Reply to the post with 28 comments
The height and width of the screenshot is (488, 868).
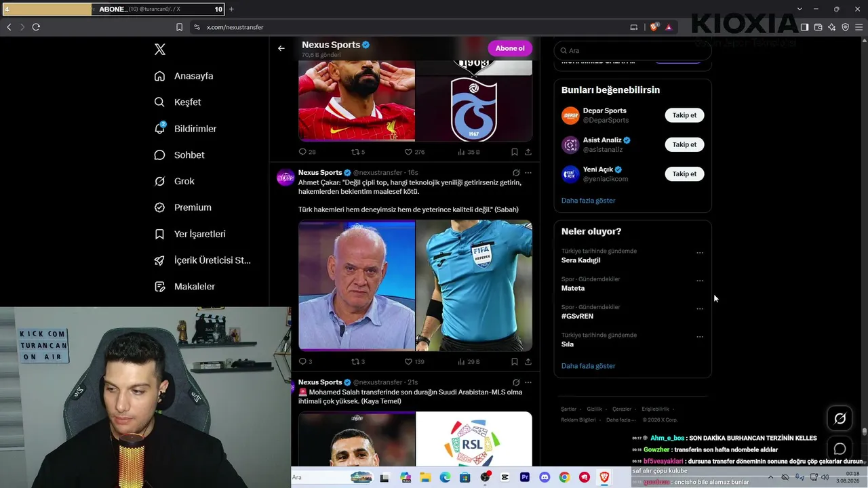(x=307, y=152)
